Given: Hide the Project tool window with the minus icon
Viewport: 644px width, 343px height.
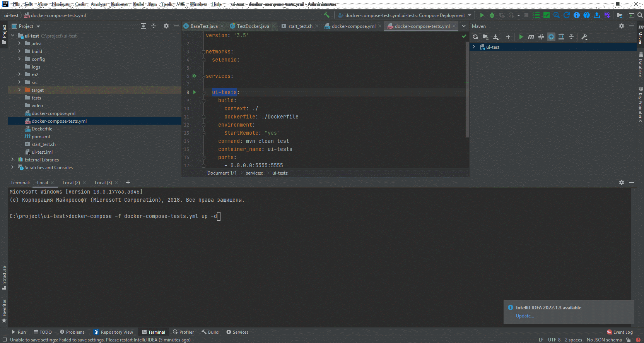Looking at the screenshot, I should (x=176, y=26).
